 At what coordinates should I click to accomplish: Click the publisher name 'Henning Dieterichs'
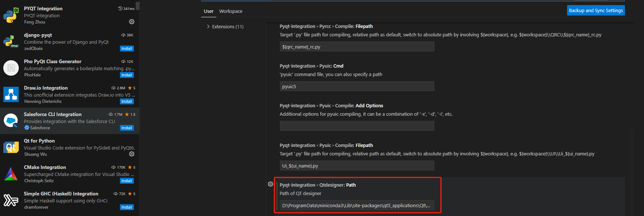pyautogui.click(x=43, y=101)
